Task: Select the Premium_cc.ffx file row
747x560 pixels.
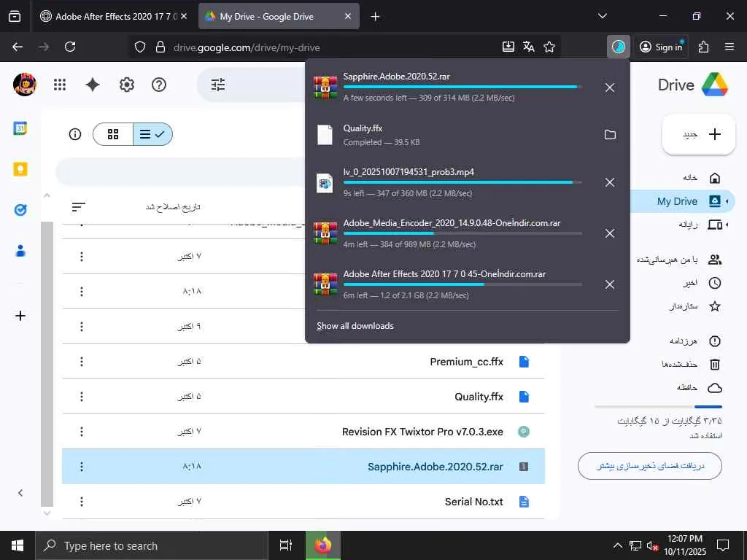Action: click(x=303, y=362)
